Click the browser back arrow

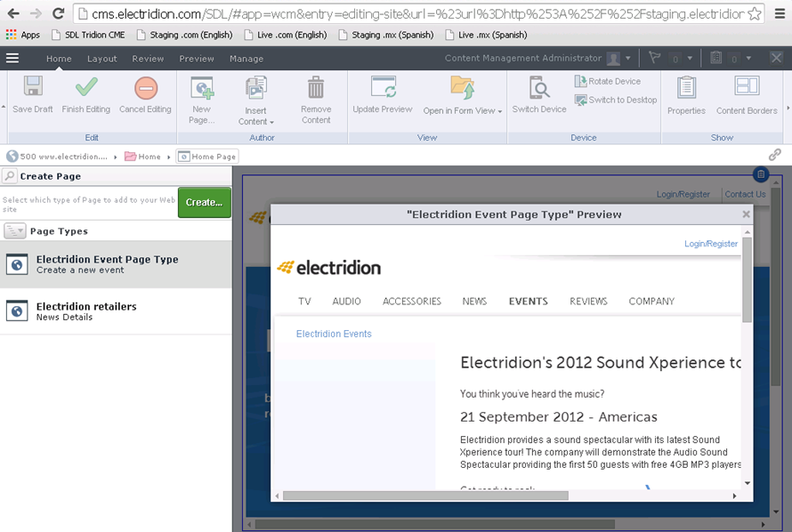(13, 13)
